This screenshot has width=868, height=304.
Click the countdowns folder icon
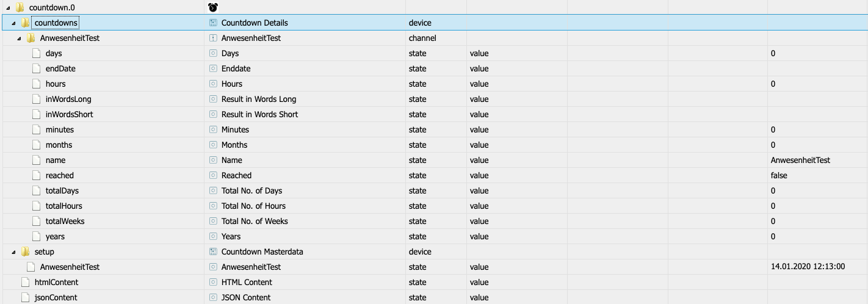(25, 23)
